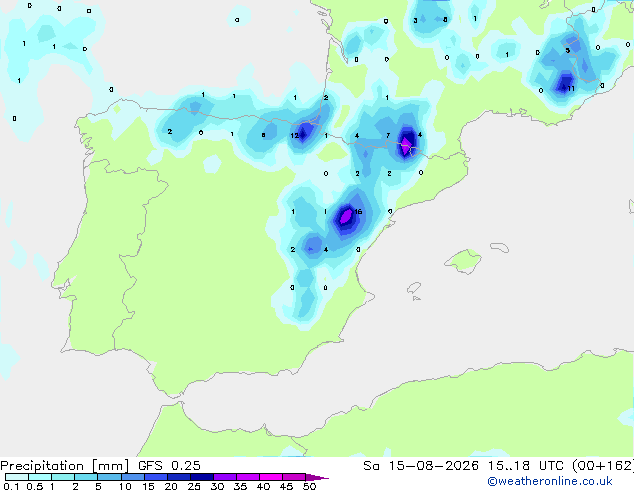The image size is (634, 490).
Task: Click the '7' precipitation value on map
Action: 388,135
